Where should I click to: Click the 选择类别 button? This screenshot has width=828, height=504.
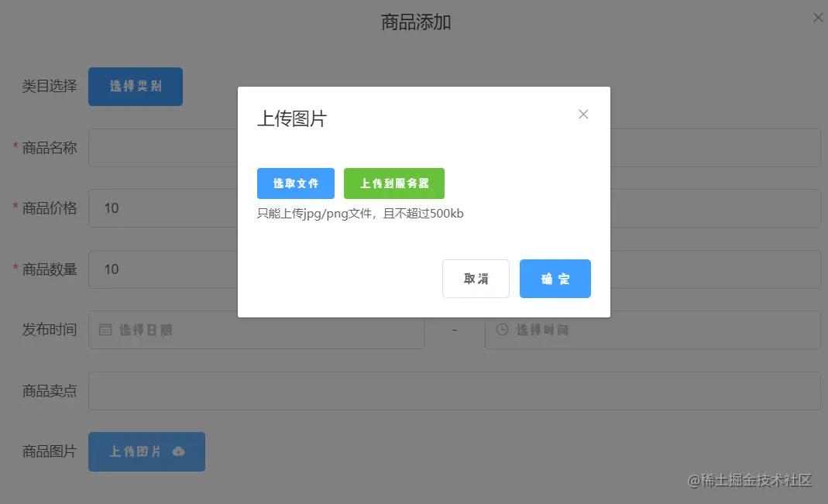coord(136,87)
